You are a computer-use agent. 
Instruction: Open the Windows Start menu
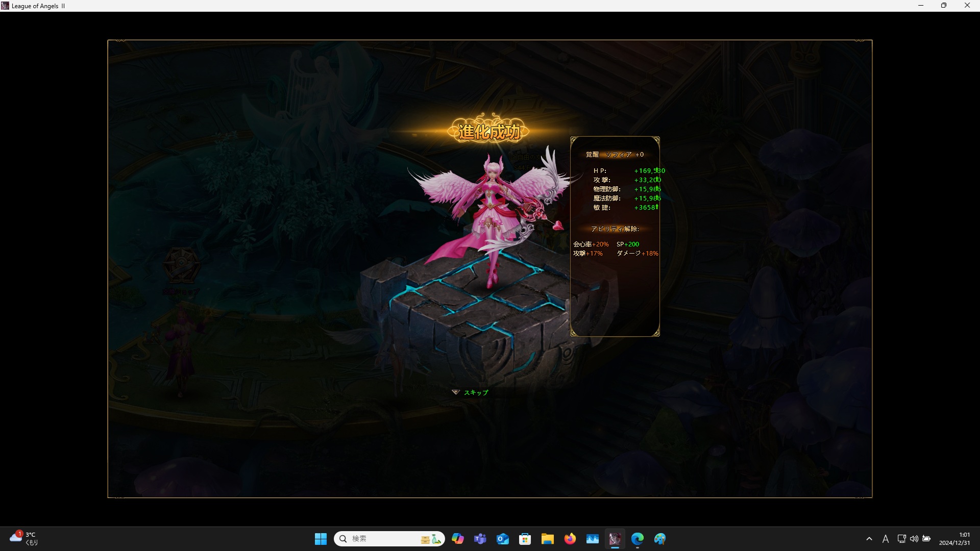coord(321,539)
